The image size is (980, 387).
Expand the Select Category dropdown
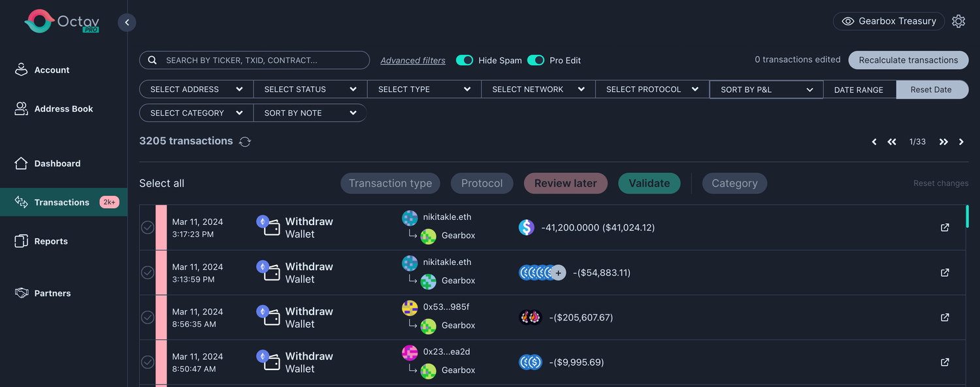[196, 113]
